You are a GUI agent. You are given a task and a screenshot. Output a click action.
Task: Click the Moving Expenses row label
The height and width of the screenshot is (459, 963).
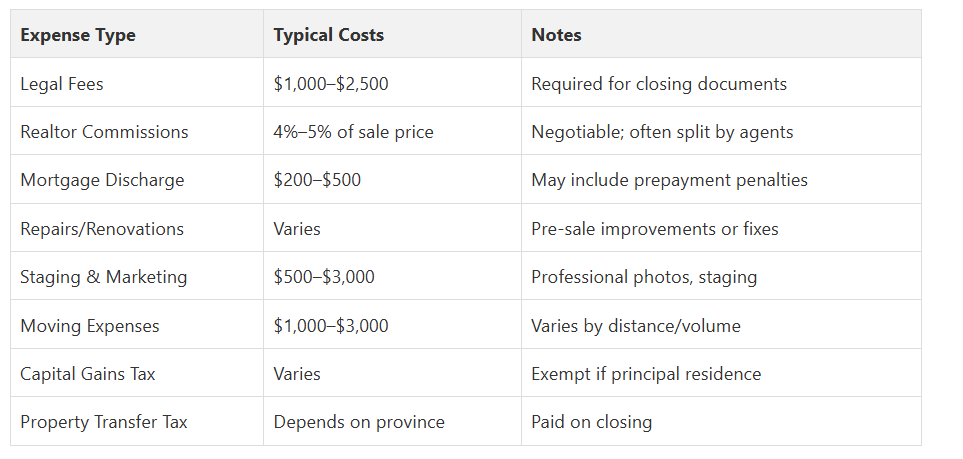[90, 326]
